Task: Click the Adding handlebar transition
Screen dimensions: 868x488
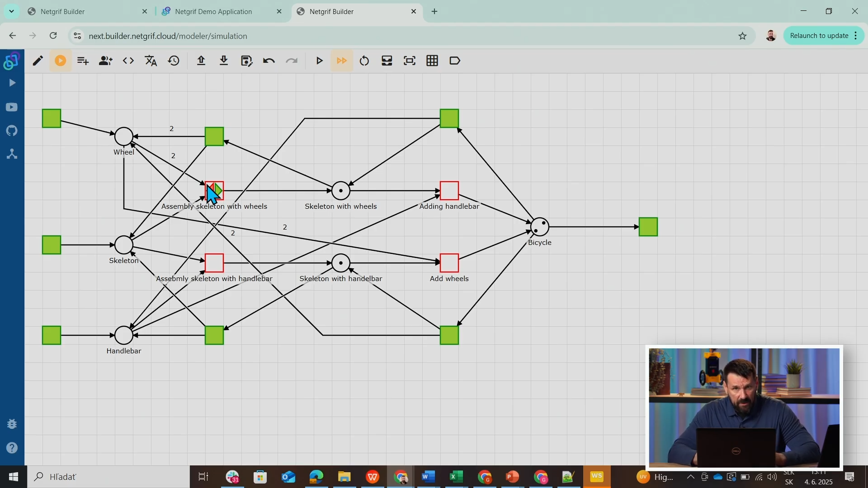Action: [x=449, y=191]
